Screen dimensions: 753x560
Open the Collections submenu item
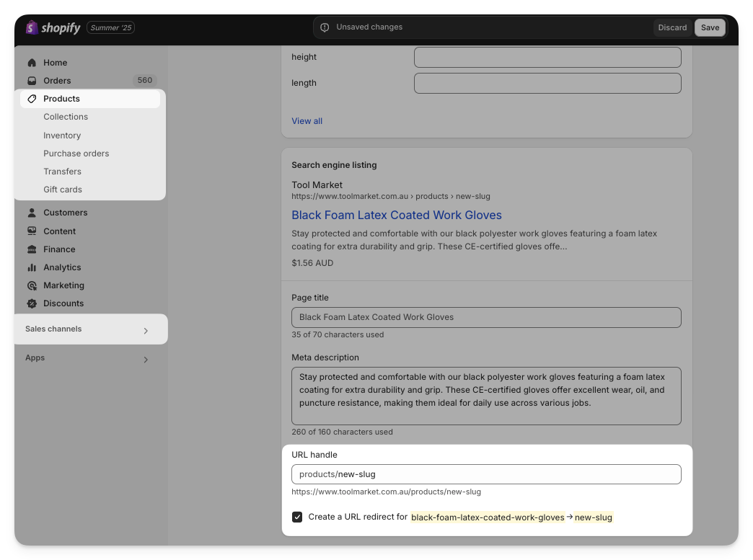66,117
